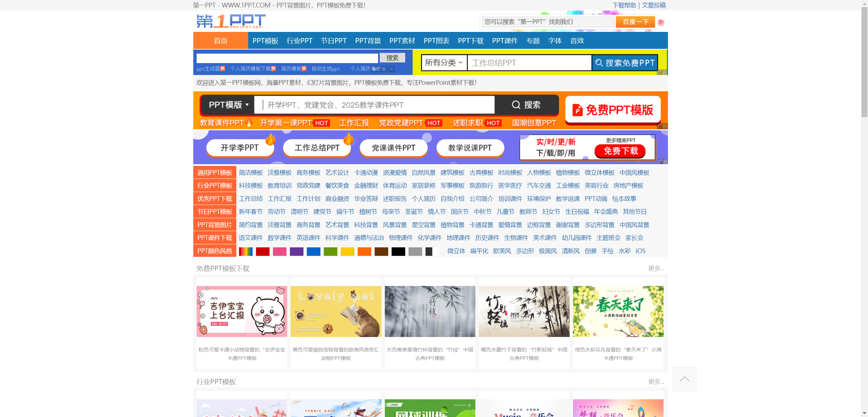The width and height of the screenshot is (868, 417).
Task: Switch to the 节日PPT menu item
Action: [x=334, y=40]
